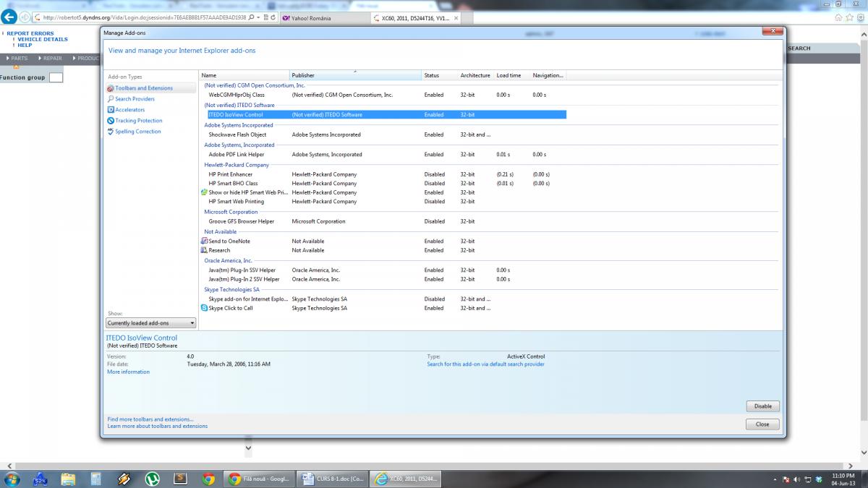This screenshot has height=488, width=868.
Task: Select the Adobe PDF Link Helper row
Action: click(x=383, y=154)
